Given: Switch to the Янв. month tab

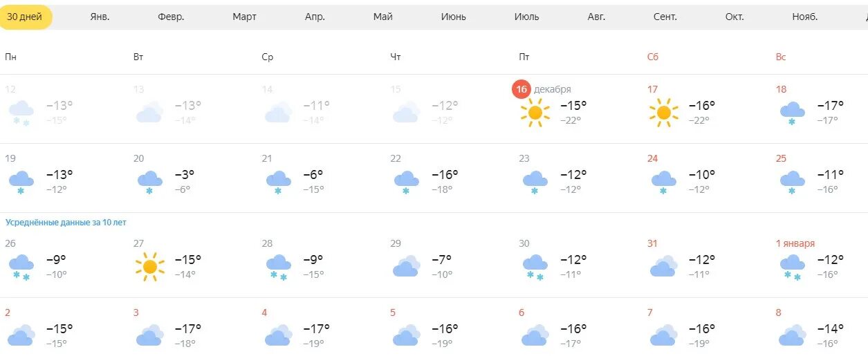Looking at the screenshot, I should point(100,17).
